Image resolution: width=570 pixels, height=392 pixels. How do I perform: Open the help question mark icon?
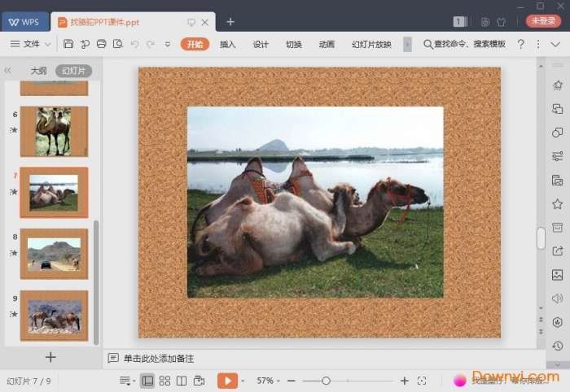pyautogui.click(x=520, y=44)
